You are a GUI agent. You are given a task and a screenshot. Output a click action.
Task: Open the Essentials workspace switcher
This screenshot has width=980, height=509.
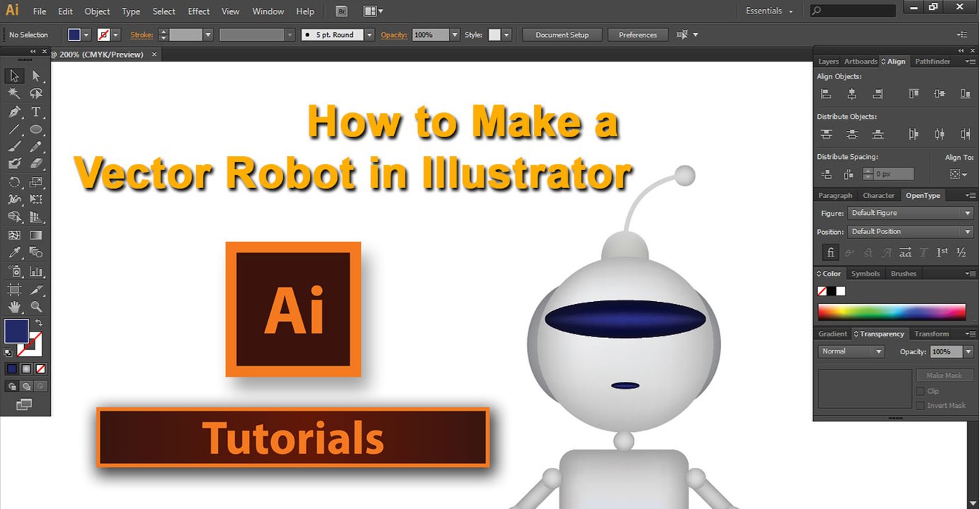tap(769, 11)
